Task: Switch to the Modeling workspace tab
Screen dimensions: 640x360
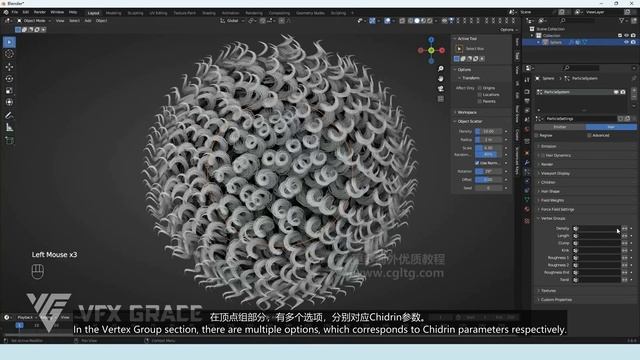Action: click(x=113, y=13)
